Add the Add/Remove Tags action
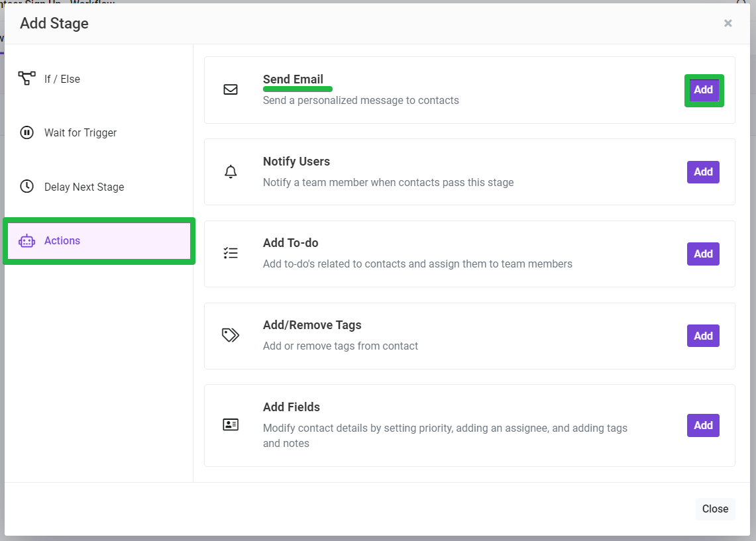756x541 pixels. (704, 336)
